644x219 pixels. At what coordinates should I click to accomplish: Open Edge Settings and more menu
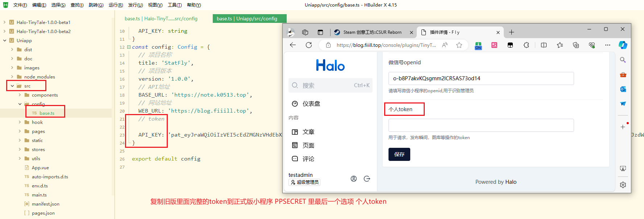click(x=608, y=45)
